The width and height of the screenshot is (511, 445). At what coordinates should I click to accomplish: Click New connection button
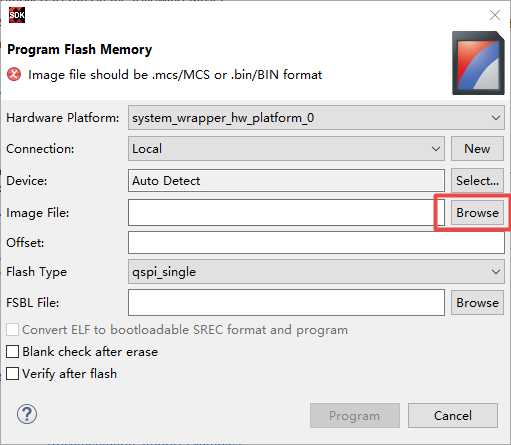click(477, 149)
